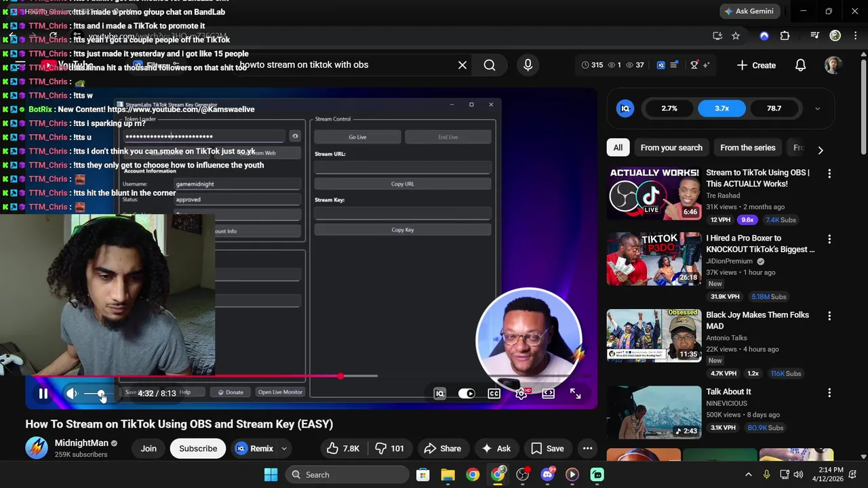This screenshot has width=868, height=488.
Task: Select the From the series chip
Action: click(748, 148)
